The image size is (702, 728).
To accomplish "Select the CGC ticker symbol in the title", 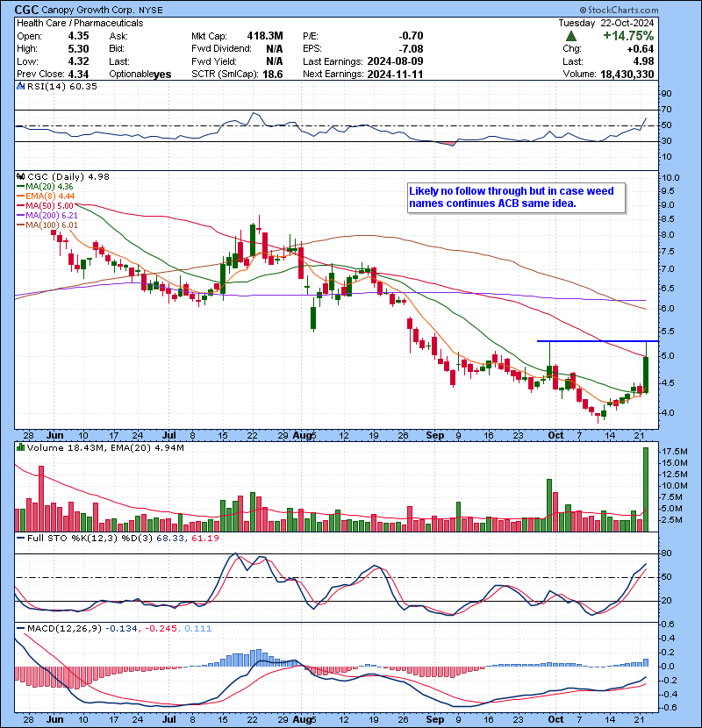I will [x=26, y=10].
